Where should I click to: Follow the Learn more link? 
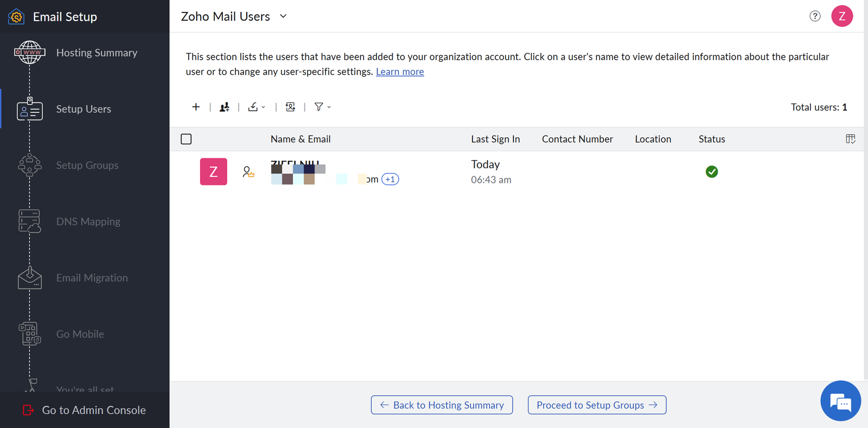pyautogui.click(x=400, y=72)
